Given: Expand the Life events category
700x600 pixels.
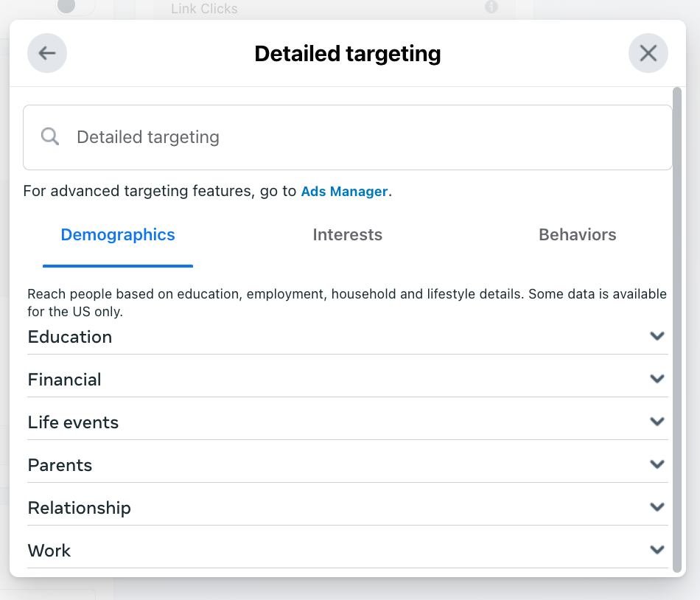Looking at the screenshot, I should tap(657, 421).
